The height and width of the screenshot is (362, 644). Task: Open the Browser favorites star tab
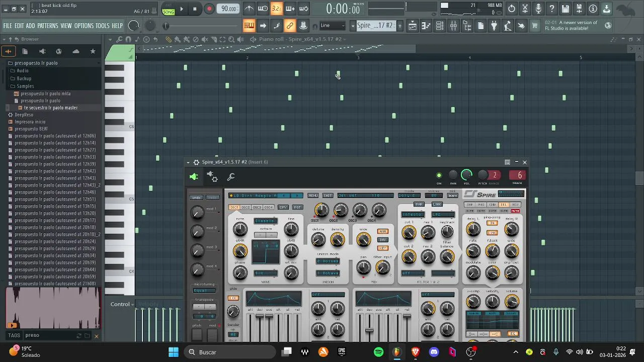point(93,51)
